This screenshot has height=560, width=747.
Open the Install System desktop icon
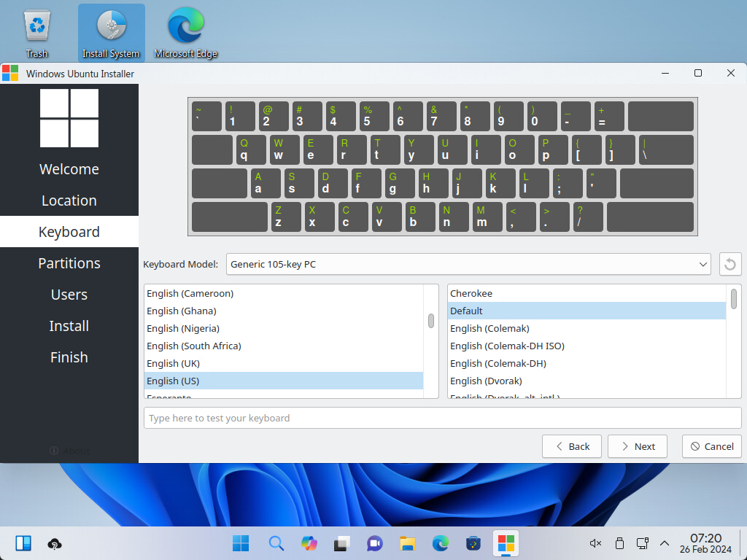pyautogui.click(x=111, y=34)
